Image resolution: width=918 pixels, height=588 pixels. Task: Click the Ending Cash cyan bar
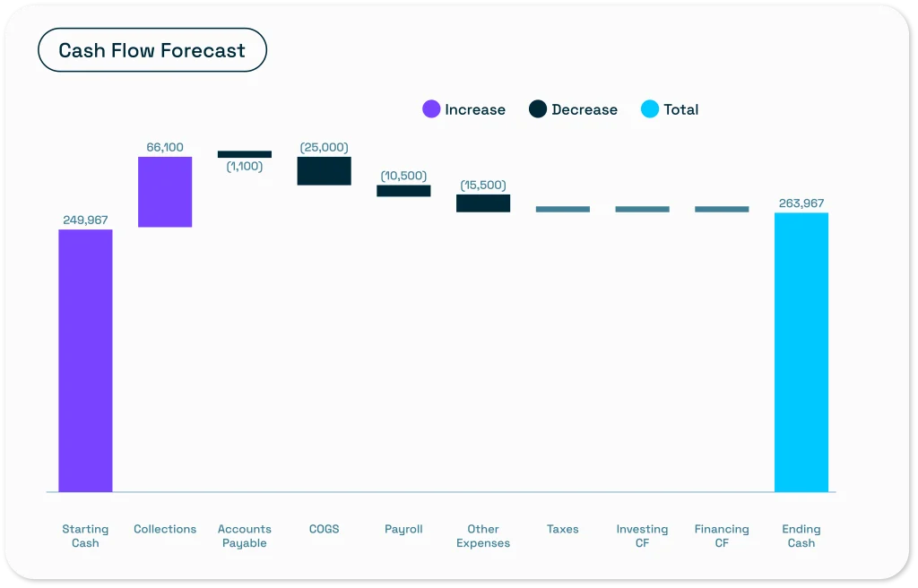coord(801,351)
